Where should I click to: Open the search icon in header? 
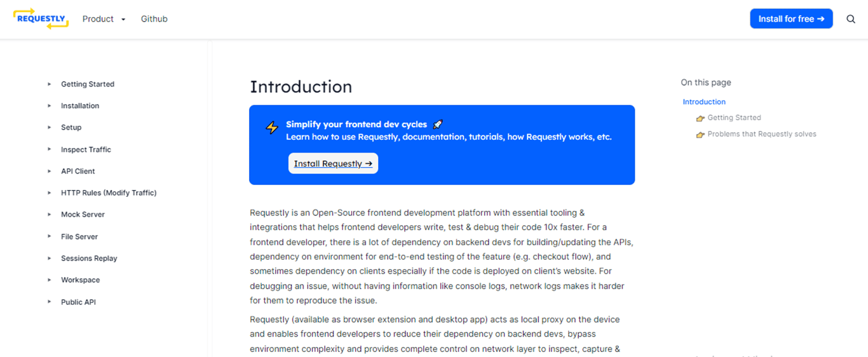point(851,19)
